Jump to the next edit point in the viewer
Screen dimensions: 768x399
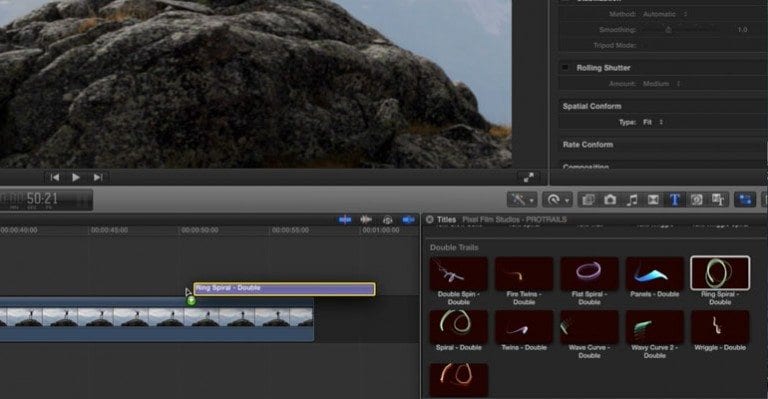click(x=98, y=177)
